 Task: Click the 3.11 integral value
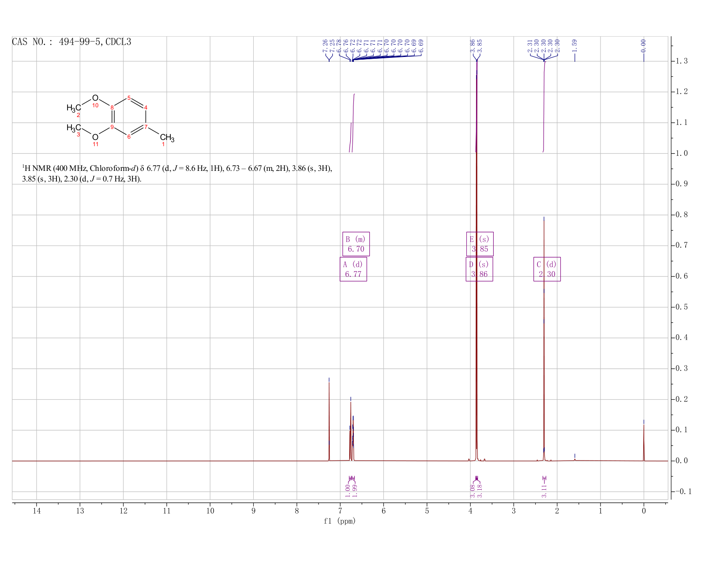544,491
